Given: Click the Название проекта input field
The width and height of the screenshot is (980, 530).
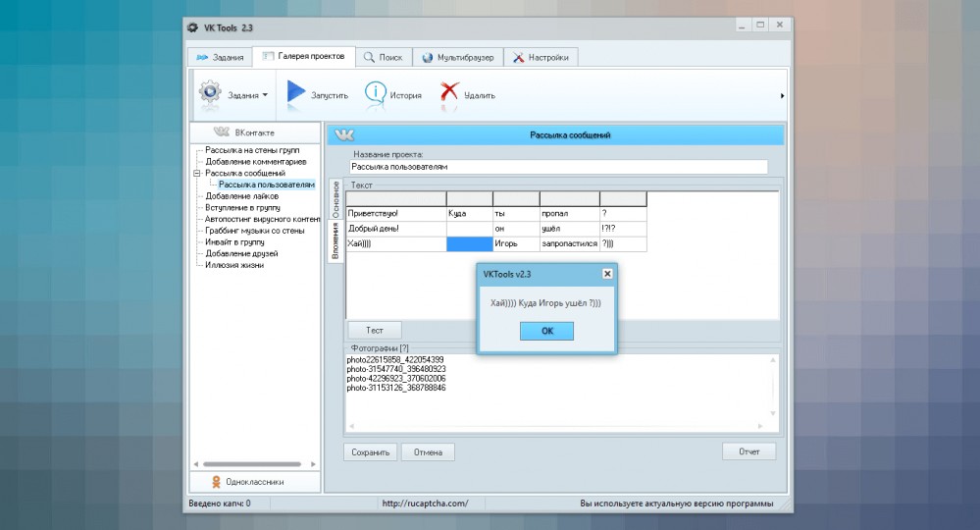Looking at the screenshot, I should pos(558,167).
